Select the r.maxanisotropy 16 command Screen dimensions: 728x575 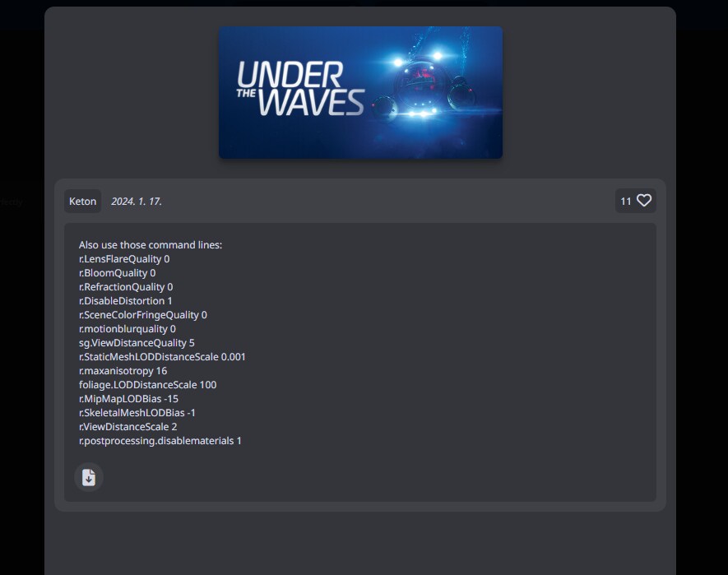123,370
